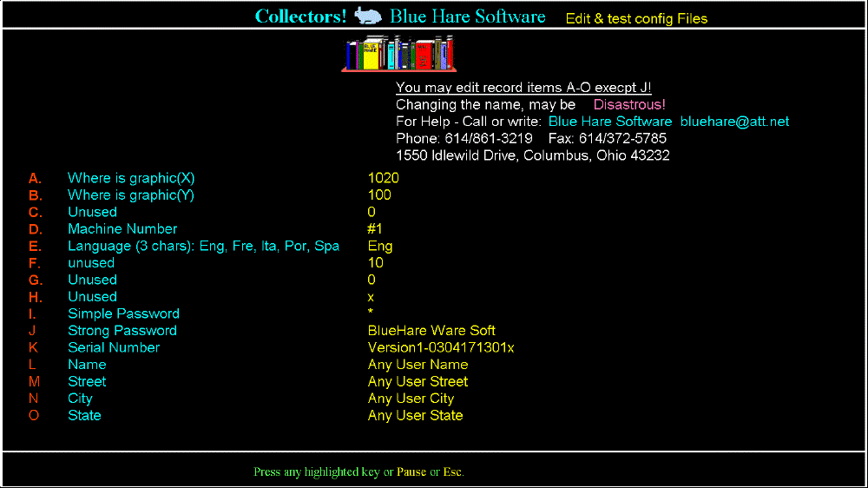The height and width of the screenshot is (488, 868).
Task: Click the 1020 graphic X value
Action: 383,178
